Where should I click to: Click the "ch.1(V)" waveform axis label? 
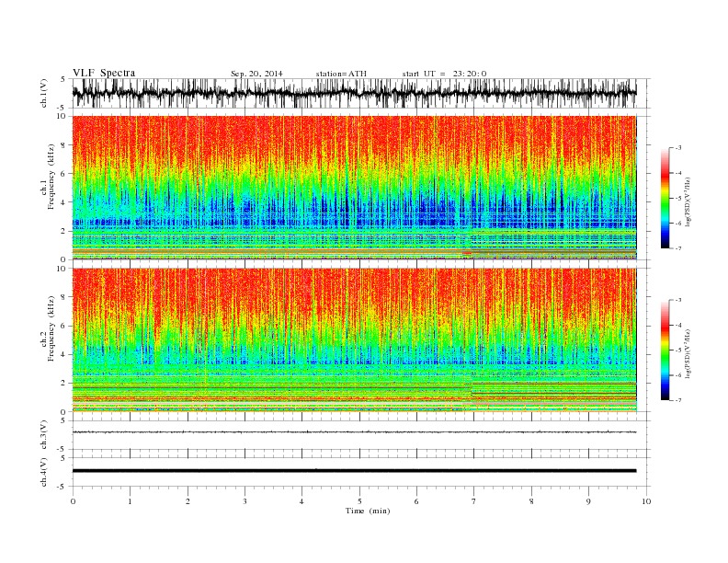click(x=44, y=93)
